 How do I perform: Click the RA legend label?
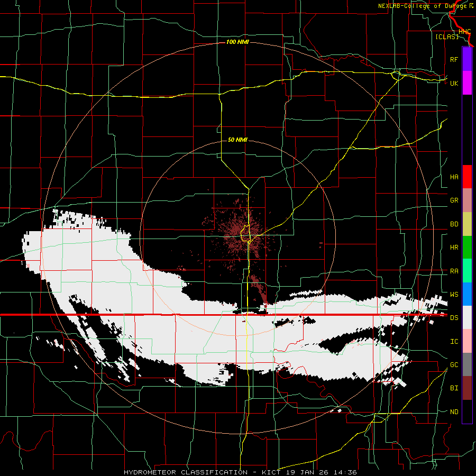(454, 271)
